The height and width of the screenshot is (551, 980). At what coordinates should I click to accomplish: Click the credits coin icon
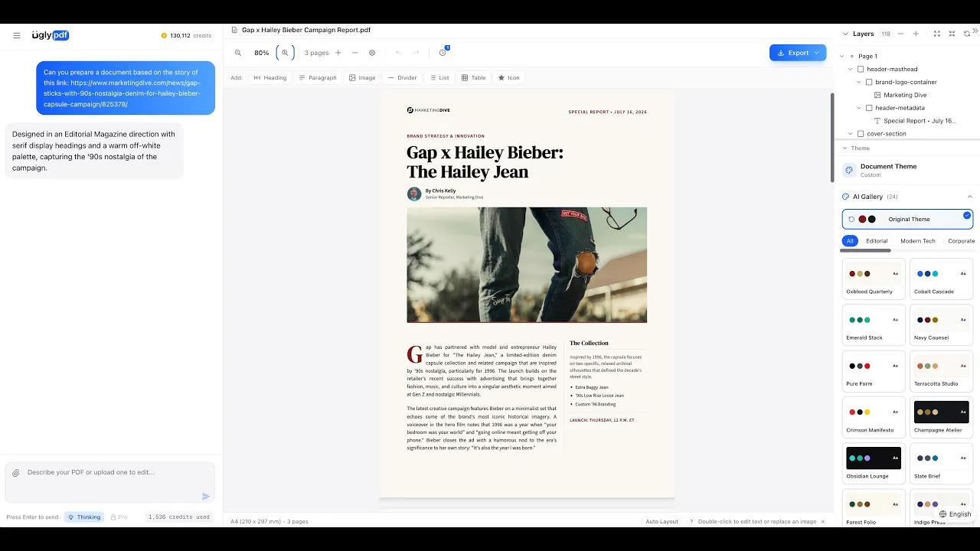point(164,36)
